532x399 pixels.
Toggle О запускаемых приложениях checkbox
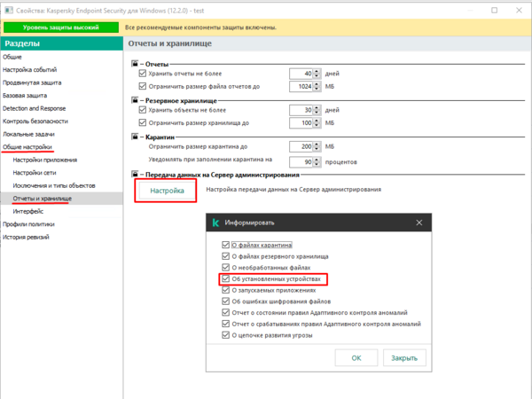tap(225, 290)
